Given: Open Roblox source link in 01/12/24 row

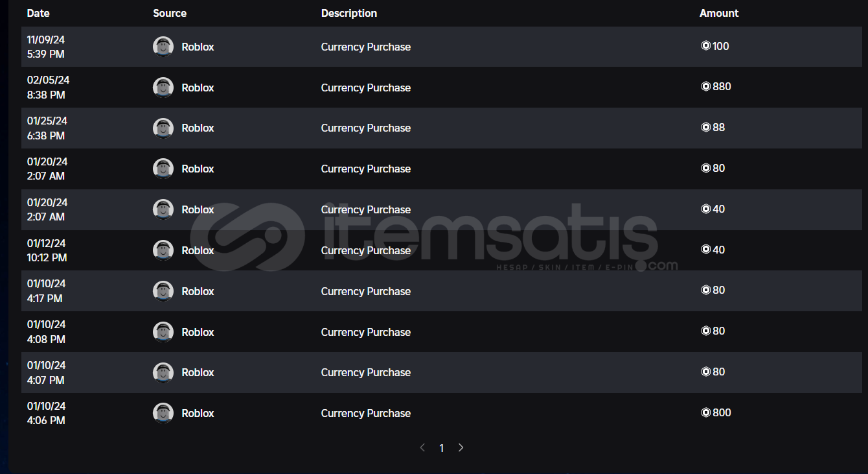Looking at the screenshot, I should (x=198, y=250).
